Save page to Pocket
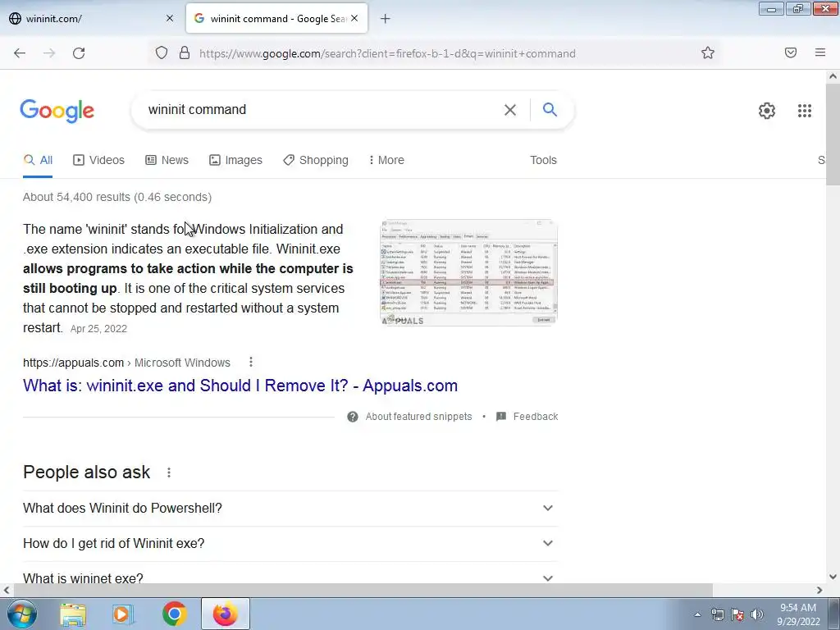The height and width of the screenshot is (630, 840). [x=791, y=52]
